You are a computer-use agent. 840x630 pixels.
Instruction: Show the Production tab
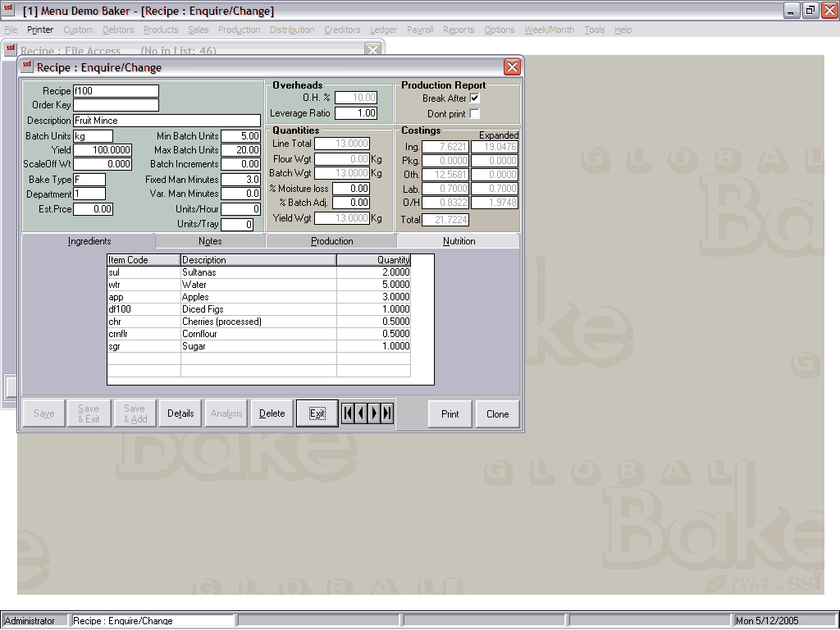point(331,241)
